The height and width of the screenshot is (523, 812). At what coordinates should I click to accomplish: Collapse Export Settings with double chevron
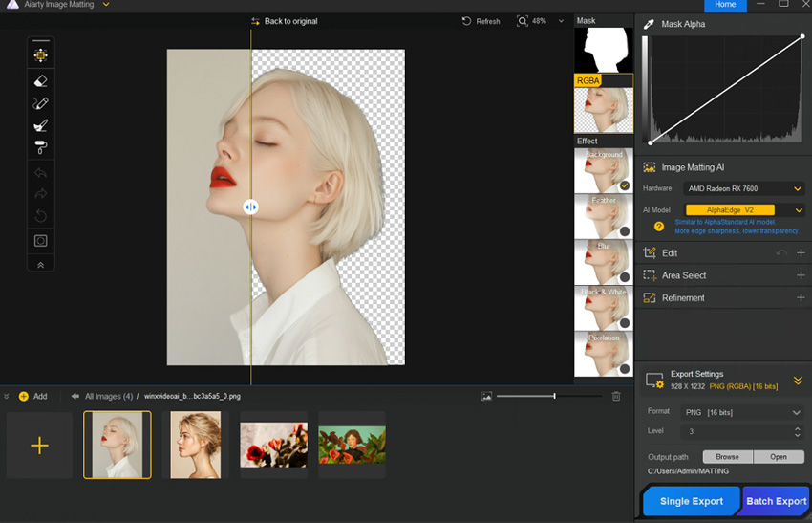pos(798,381)
